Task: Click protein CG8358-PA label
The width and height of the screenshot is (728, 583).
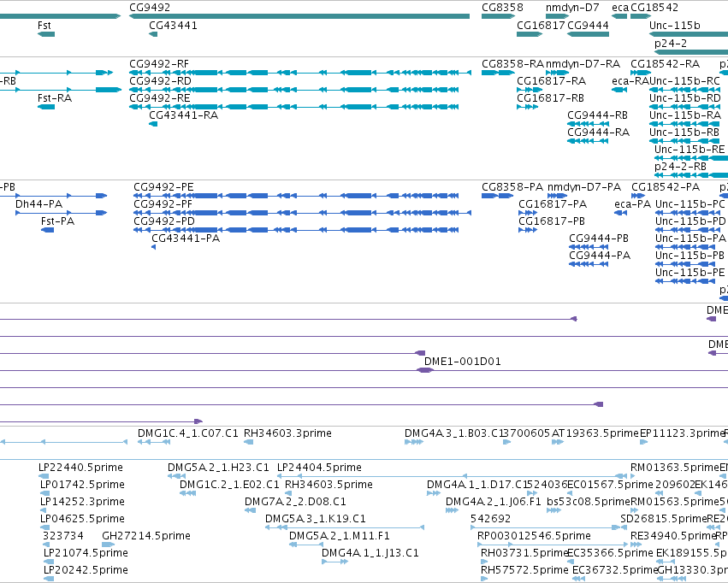Action: [512, 187]
